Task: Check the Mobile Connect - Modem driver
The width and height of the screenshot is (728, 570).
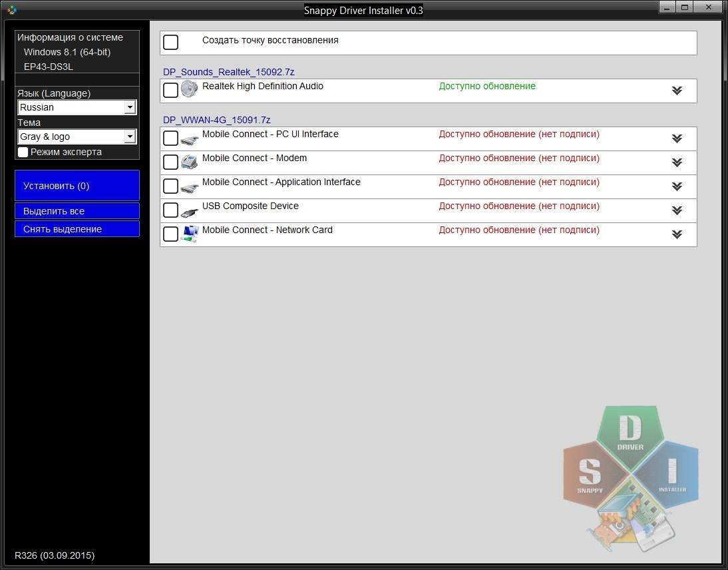Action: click(170, 162)
